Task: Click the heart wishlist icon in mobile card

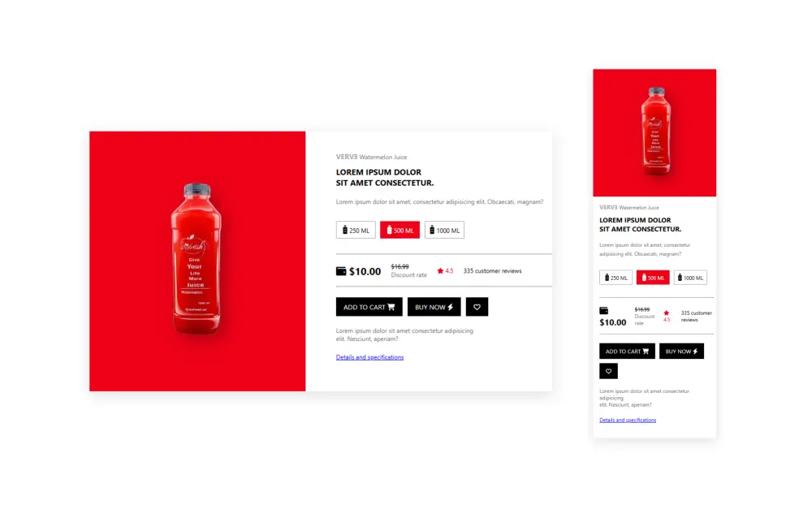Action: [608, 371]
